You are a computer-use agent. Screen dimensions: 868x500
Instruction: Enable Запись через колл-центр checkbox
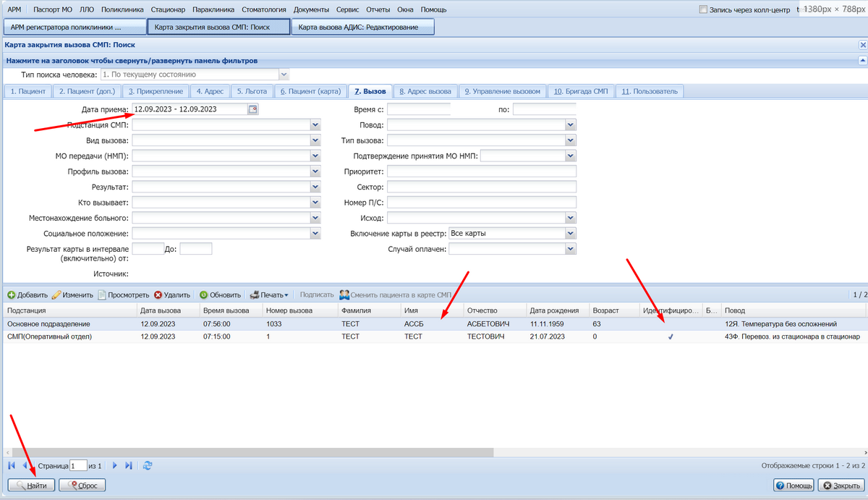click(x=704, y=10)
